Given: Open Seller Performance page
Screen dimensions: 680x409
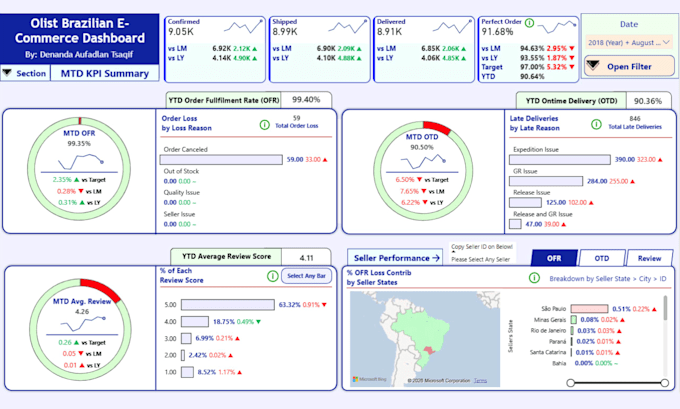Looking at the screenshot, I should coord(395,258).
